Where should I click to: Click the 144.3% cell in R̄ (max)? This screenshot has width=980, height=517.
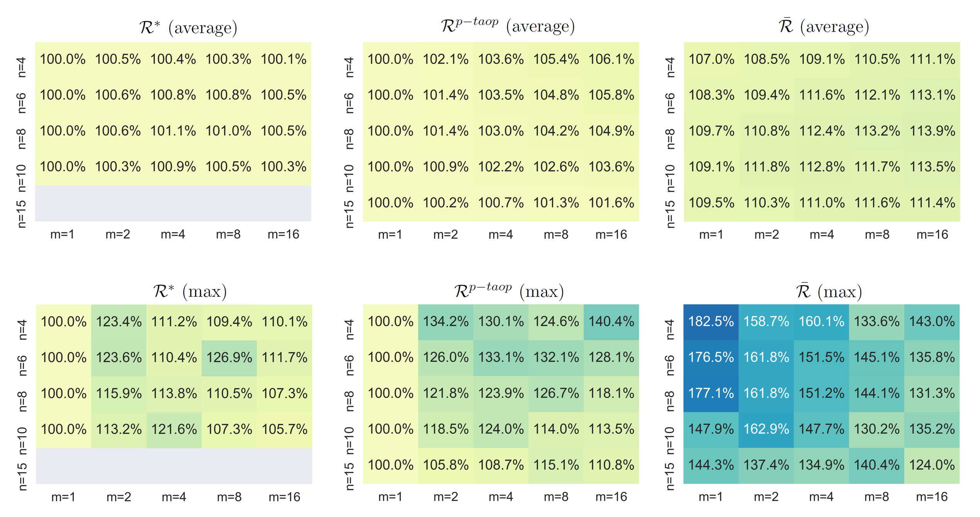pos(711,465)
